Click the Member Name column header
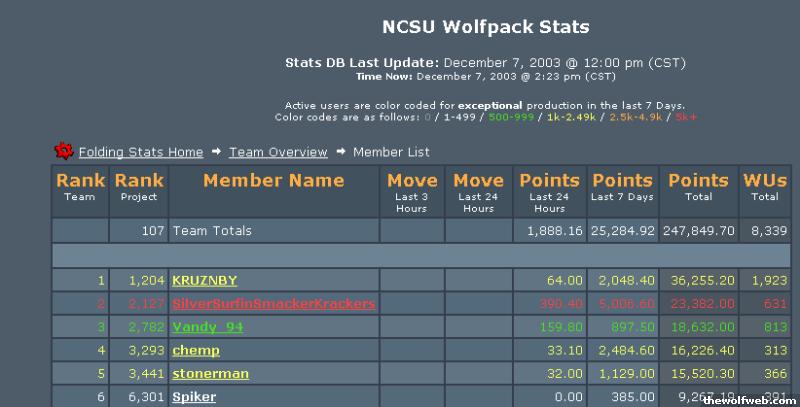The height and width of the screenshot is (407, 800). tap(273, 181)
